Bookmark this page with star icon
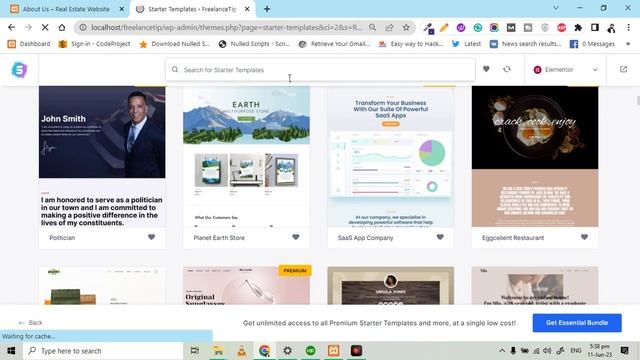The image size is (640, 360). point(406,27)
